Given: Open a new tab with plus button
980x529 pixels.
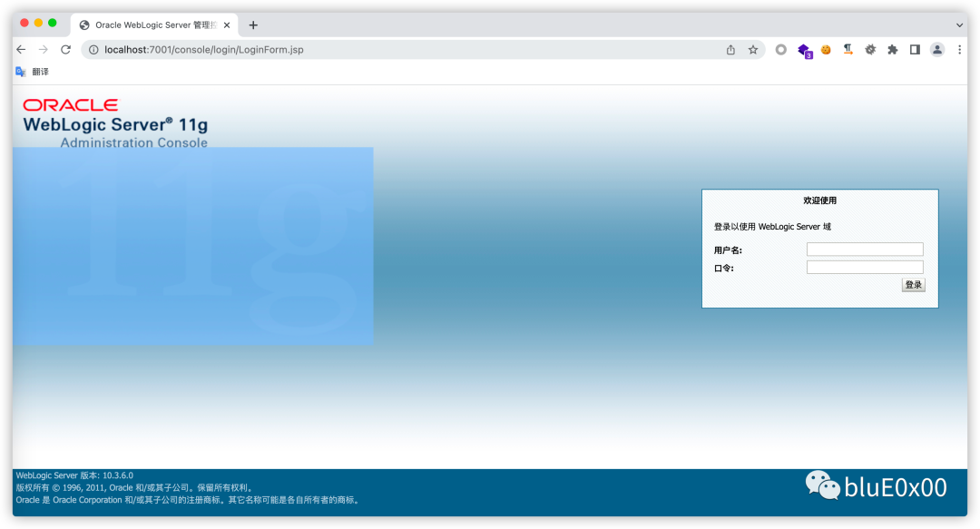Looking at the screenshot, I should click(x=253, y=25).
